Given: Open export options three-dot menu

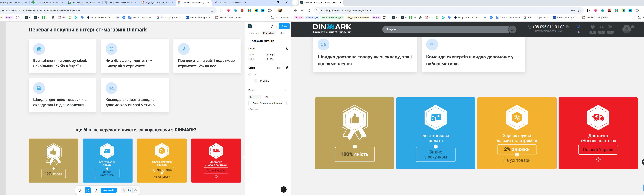Looking at the screenshot, I should [280, 97].
